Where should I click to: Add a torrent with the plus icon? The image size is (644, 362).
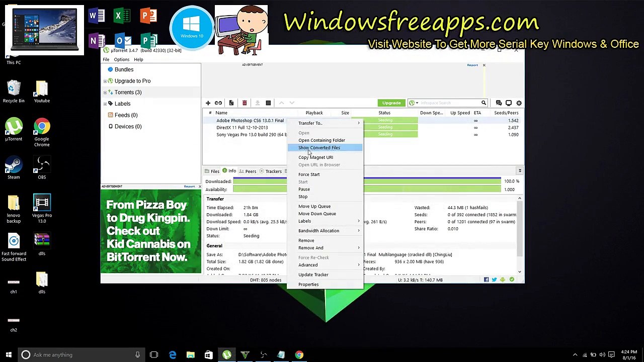[x=208, y=103]
